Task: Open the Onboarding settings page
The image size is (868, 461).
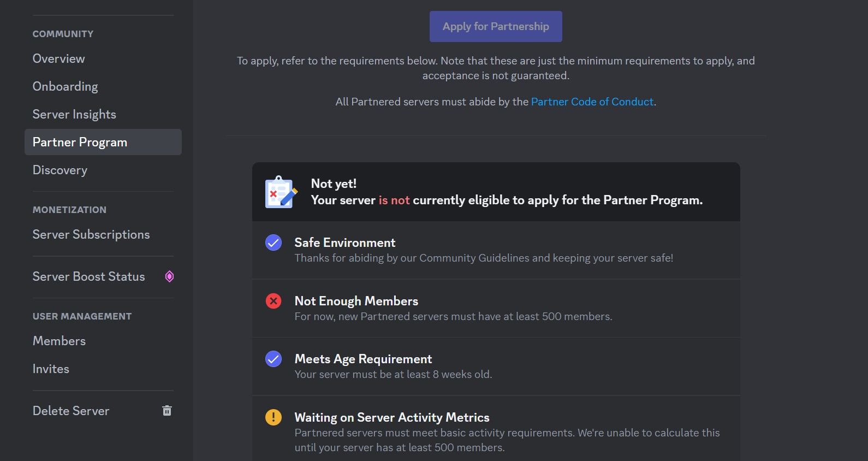Action: [x=65, y=86]
